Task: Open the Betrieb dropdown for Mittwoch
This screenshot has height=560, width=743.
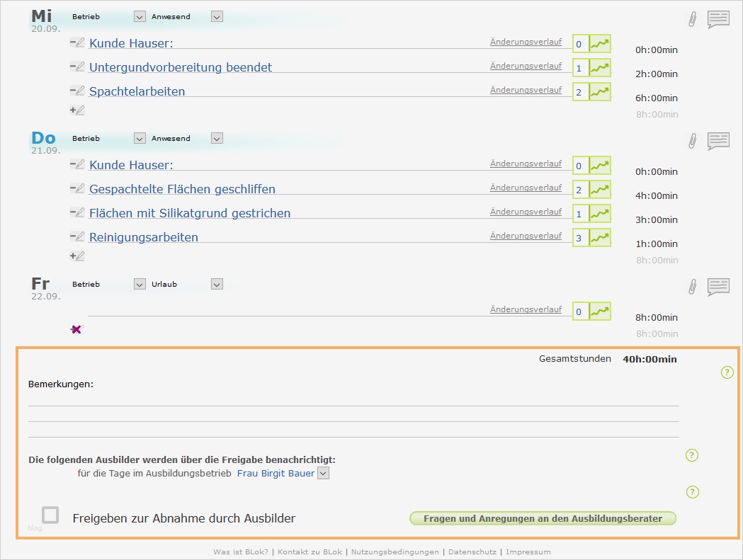Action: [x=139, y=16]
